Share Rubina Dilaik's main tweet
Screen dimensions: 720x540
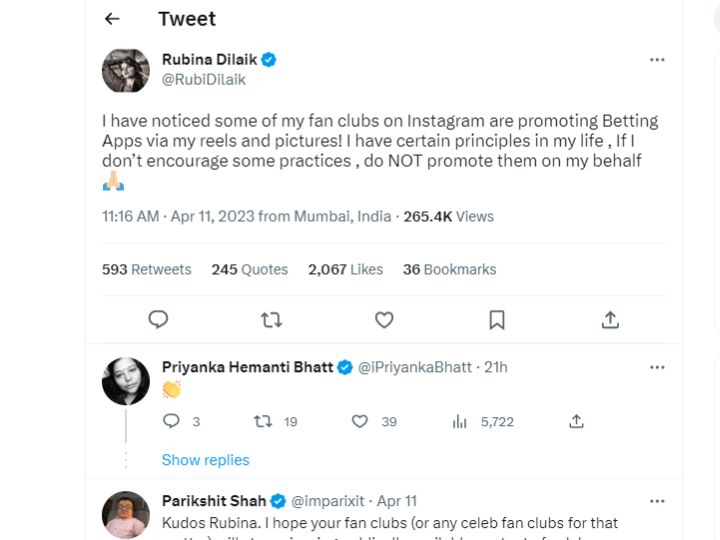coord(610,319)
